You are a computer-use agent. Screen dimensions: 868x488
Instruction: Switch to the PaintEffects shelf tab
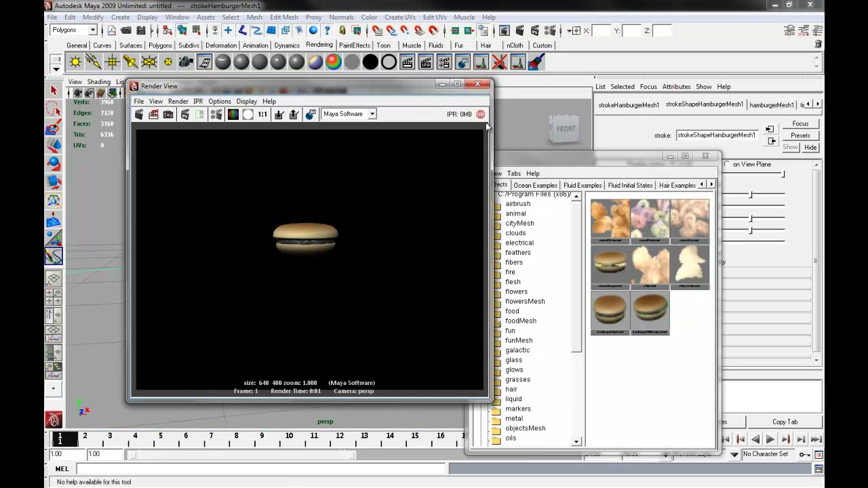click(355, 45)
